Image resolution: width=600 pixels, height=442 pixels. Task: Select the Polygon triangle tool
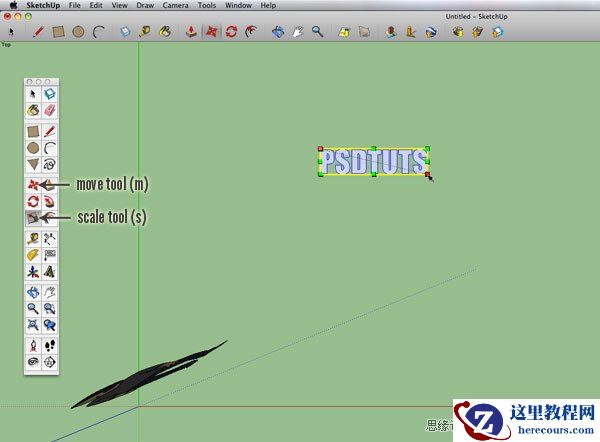click(x=33, y=165)
